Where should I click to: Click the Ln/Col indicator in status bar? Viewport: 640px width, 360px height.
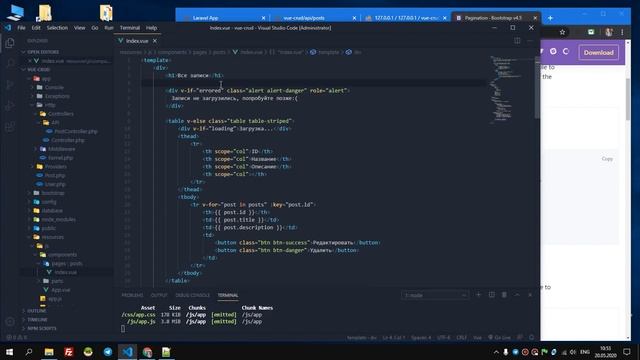393,338
